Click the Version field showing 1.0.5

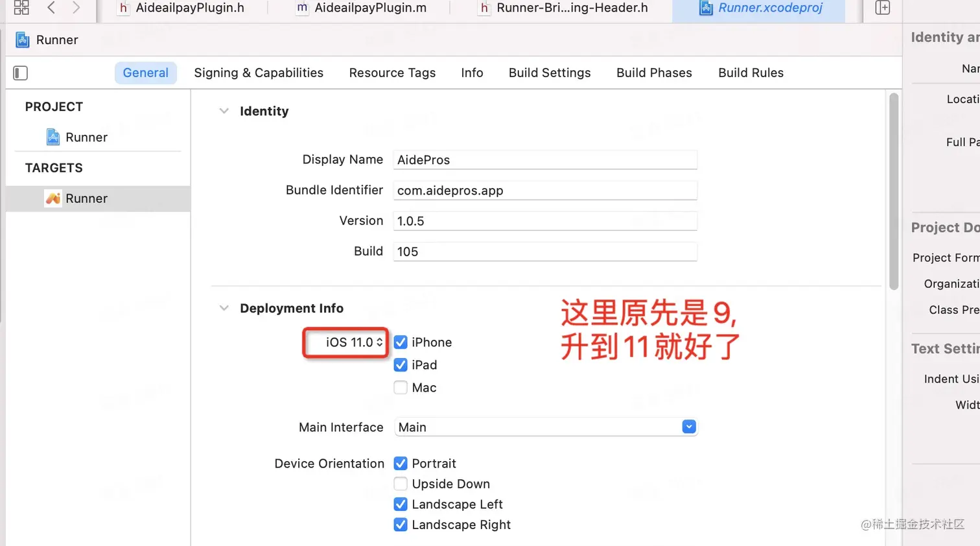545,221
